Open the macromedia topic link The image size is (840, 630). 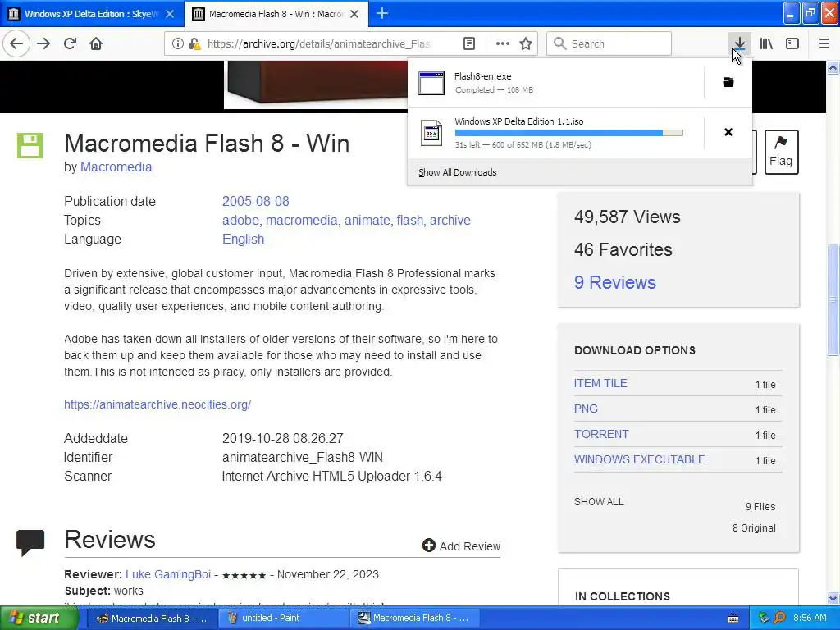(x=302, y=220)
